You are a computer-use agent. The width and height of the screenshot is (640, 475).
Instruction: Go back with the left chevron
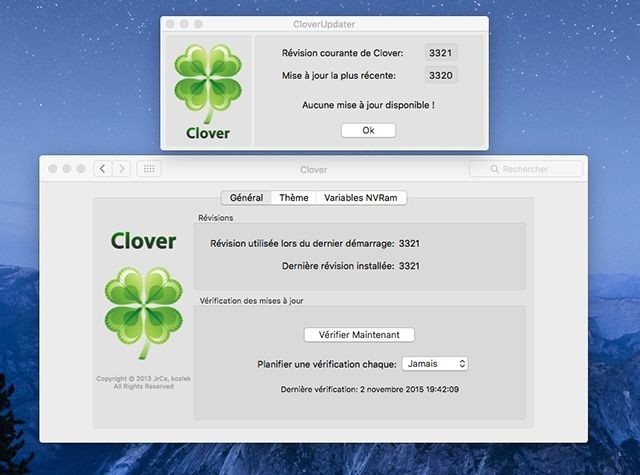click(103, 169)
